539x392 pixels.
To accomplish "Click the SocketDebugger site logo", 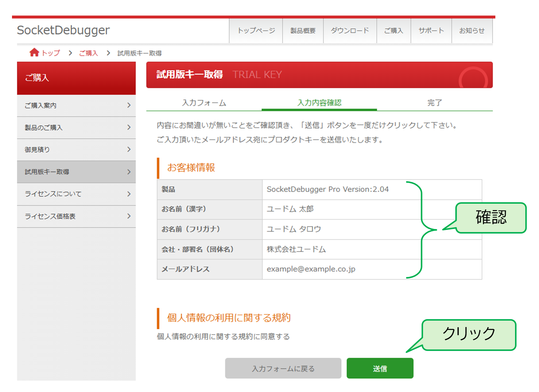I will (64, 30).
